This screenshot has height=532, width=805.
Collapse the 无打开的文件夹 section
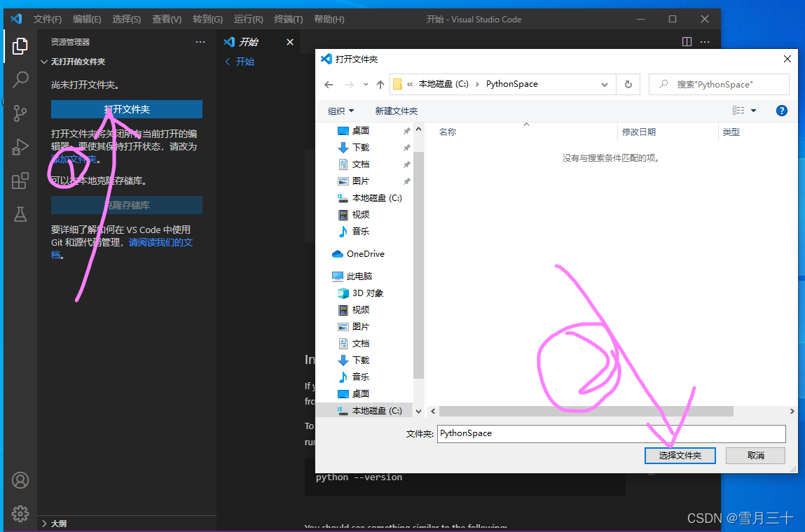coord(72,62)
